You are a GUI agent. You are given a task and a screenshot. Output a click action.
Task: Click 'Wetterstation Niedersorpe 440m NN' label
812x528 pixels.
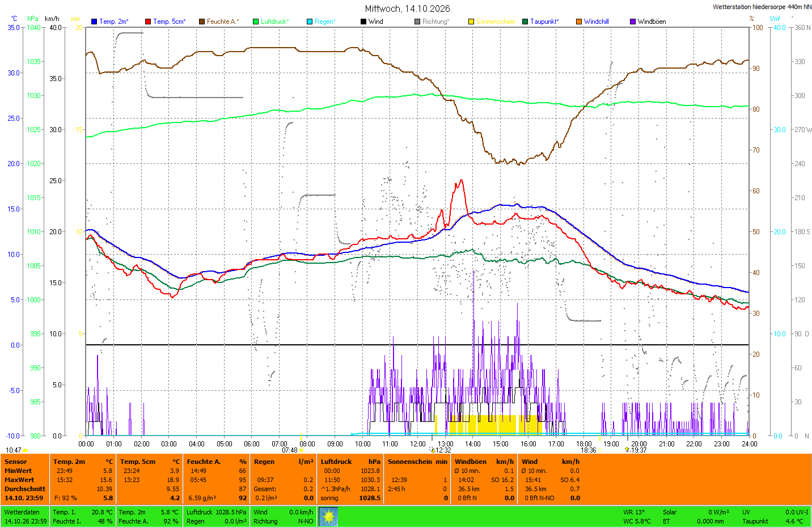tap(762, 7)
